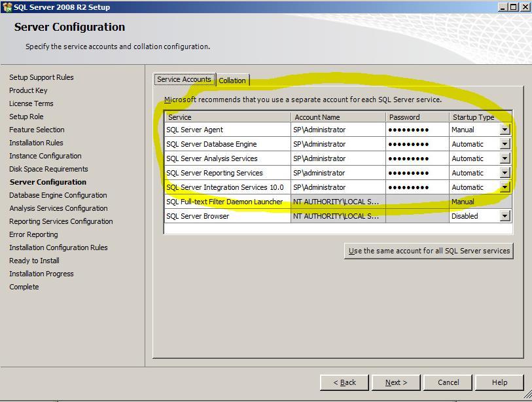Focus the password field for SQL Server Reporting Services
The image size is (532, 402).
tap(417, 173)
